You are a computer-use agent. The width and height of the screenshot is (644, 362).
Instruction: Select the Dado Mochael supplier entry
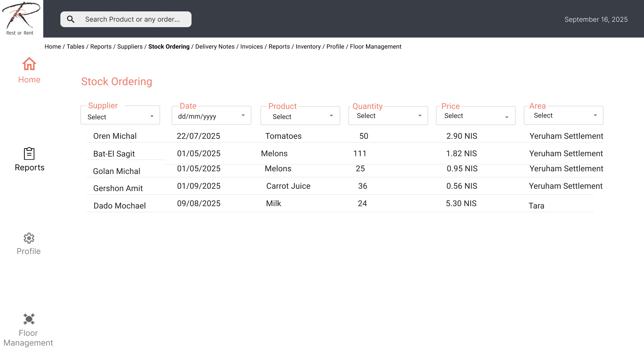pos(119,206)
